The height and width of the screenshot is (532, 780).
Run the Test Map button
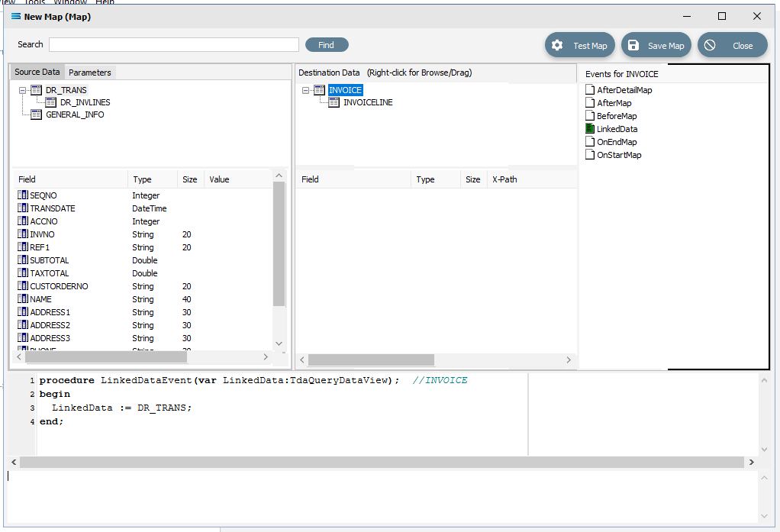[580, 45]
